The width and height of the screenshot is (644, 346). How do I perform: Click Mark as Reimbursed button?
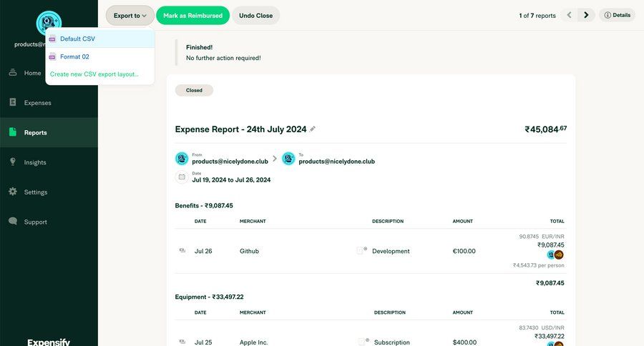[192, 16]
